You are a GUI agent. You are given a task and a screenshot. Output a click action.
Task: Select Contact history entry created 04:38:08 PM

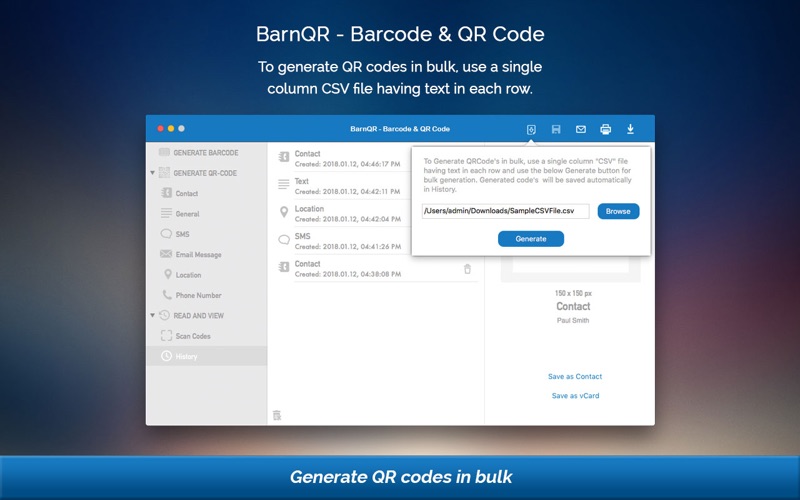(x=378, y=269)
